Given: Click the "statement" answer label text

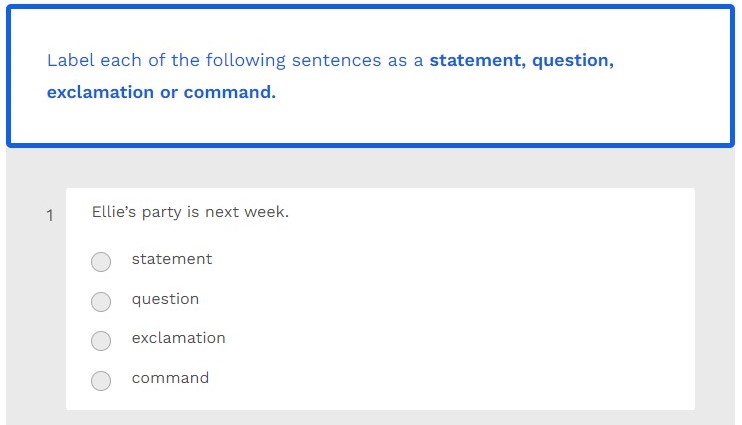Looking at the screenshot, I should tap(172, 259).
